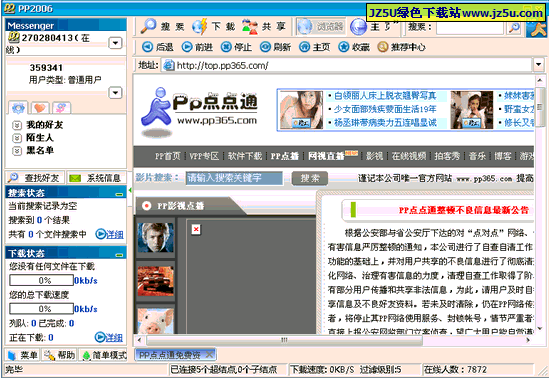Expand the 黑名单 blacklist group
This screenshot has width=549, height=378.
tap(17, 150)
